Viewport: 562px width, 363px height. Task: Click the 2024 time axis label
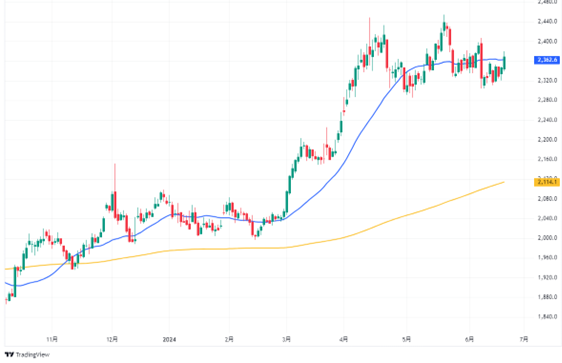169,339
